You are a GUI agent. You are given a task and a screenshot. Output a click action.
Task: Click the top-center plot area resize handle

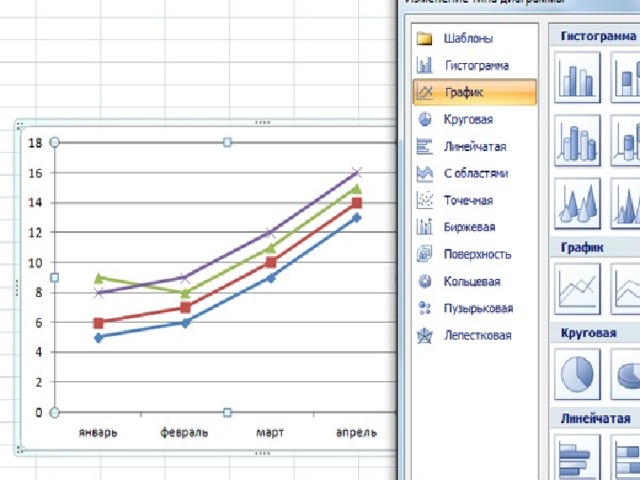click(228, 143)
